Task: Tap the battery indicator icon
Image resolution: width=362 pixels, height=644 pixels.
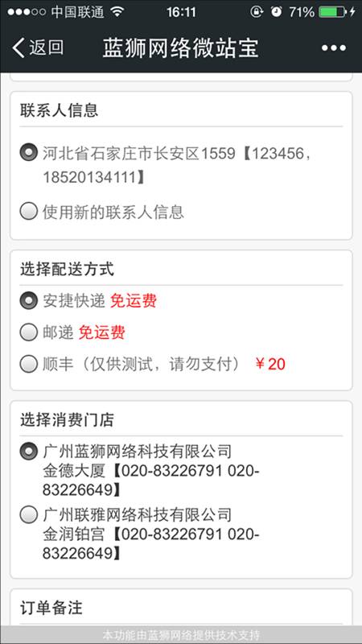Action: tap(333, 12)
